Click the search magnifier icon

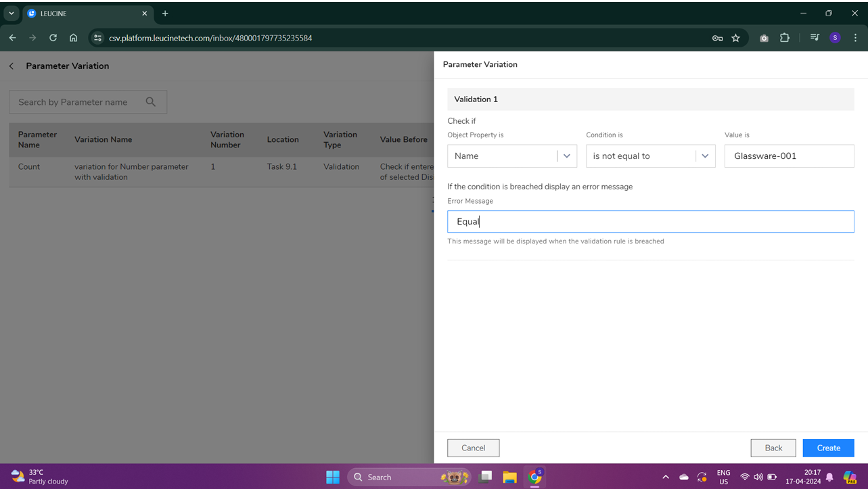click(151, 102)
